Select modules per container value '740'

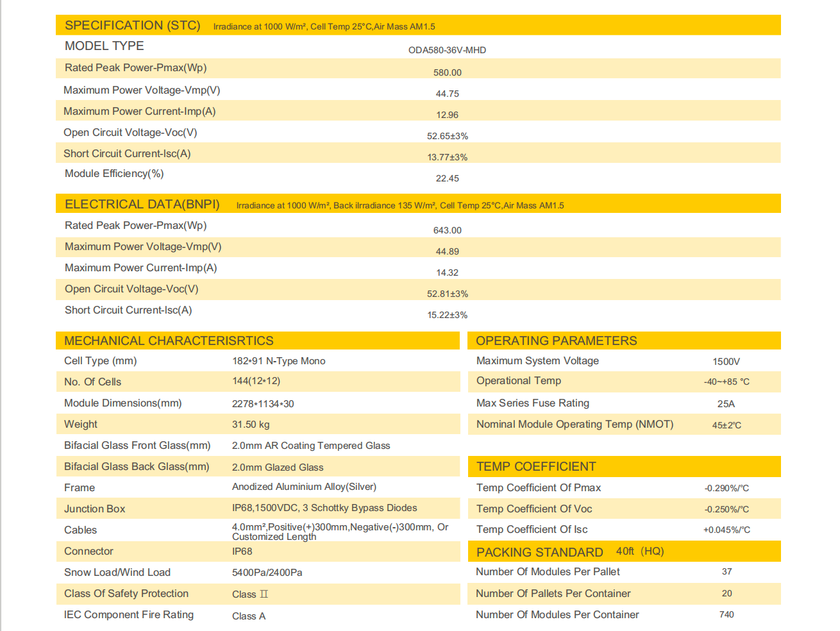click(x=727, y=614)
